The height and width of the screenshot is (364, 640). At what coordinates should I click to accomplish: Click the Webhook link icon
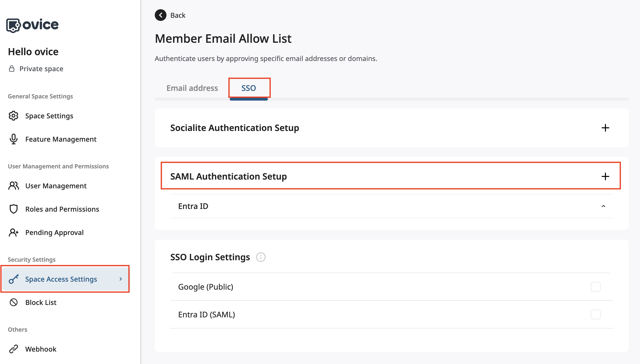14,349
